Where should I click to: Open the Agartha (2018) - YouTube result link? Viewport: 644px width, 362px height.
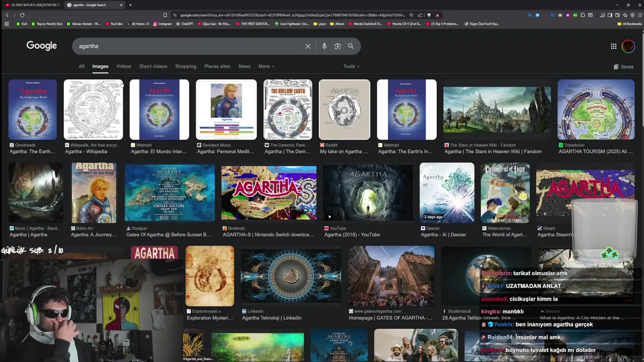[352, 235]
